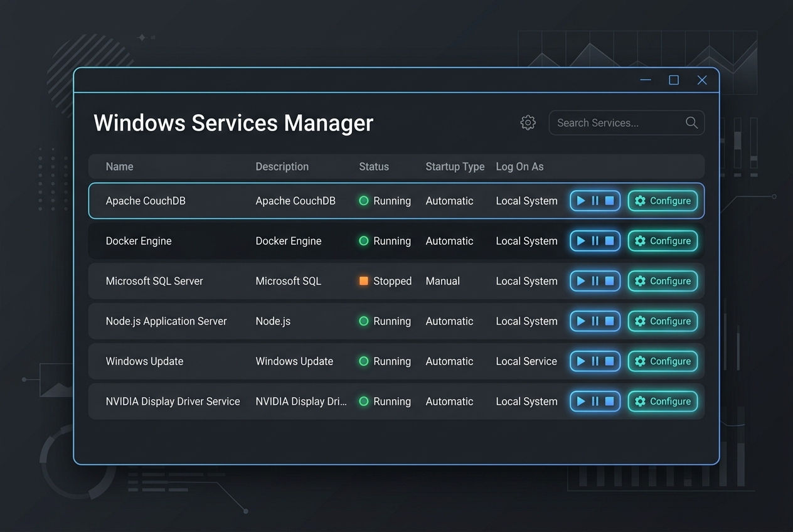Click the Manual startup type cell
The image size is (793, 532).
tap(442, 281)
